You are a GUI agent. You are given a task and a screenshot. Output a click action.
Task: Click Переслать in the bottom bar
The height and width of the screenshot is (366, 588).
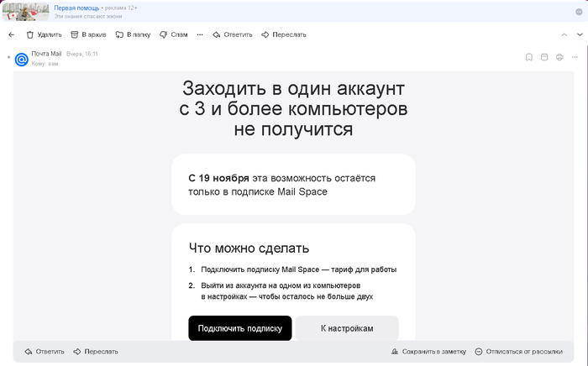click(x=96, y=352)
